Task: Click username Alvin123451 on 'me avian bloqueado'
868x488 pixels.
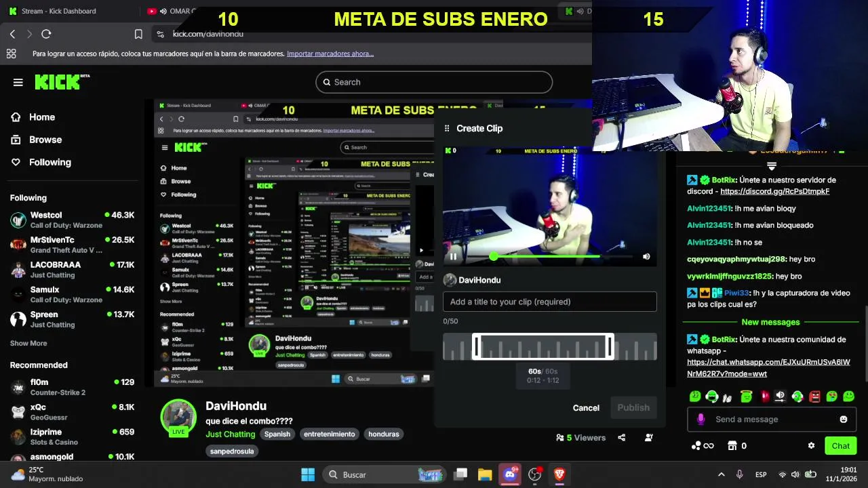Action: click(x=709, y=225)
